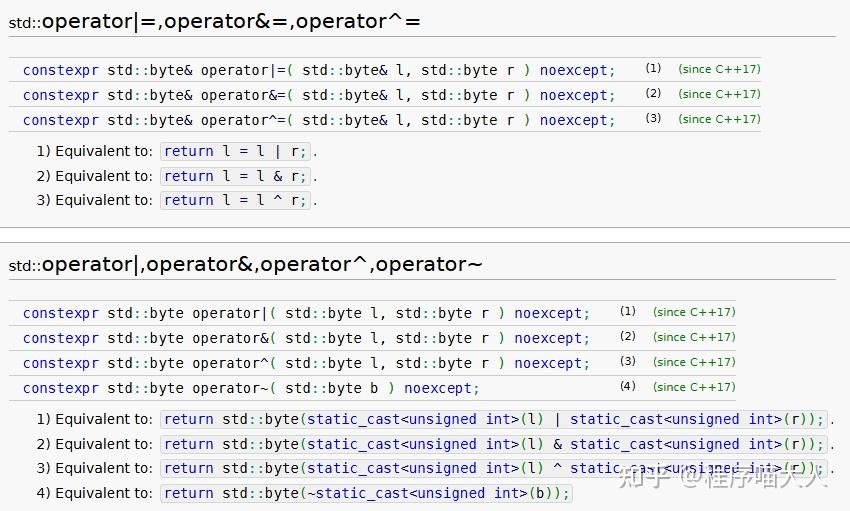Click '(since C++17)' in the binary operator^ row

tap(694, 361)
